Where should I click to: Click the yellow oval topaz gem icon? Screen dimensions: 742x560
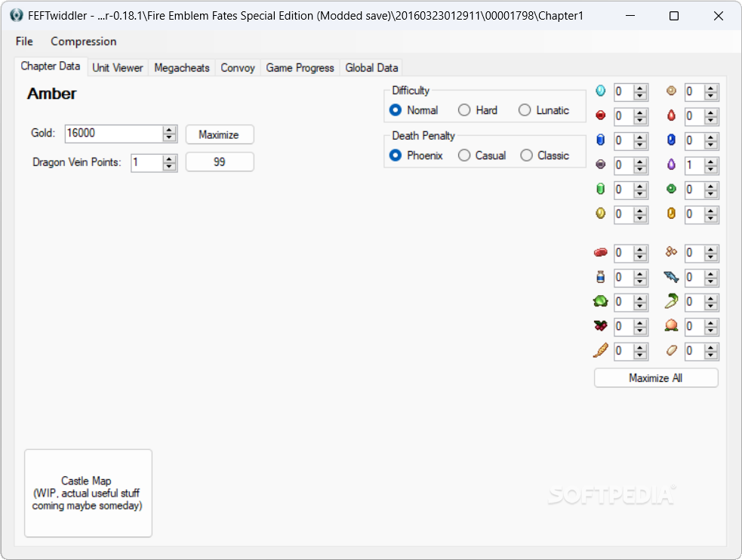601,214
